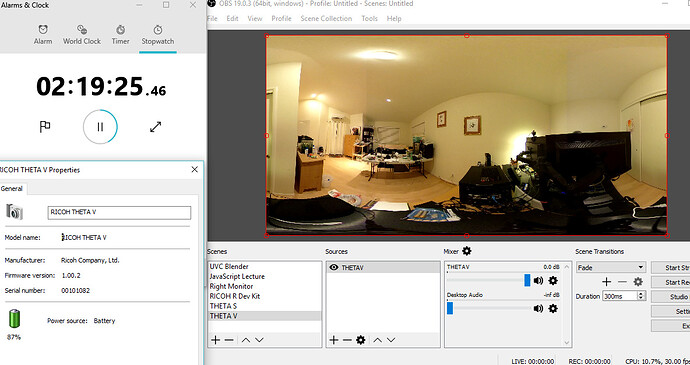Image resolution: width=690 pixels, height=365 pixels.
Task: Open source properties gear icon
Action: pyautogui.click(x=360, y=340)
